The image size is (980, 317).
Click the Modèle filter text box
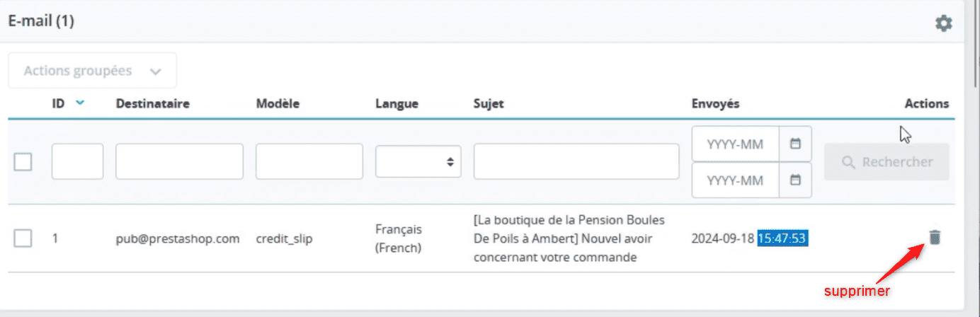point(309,161)
